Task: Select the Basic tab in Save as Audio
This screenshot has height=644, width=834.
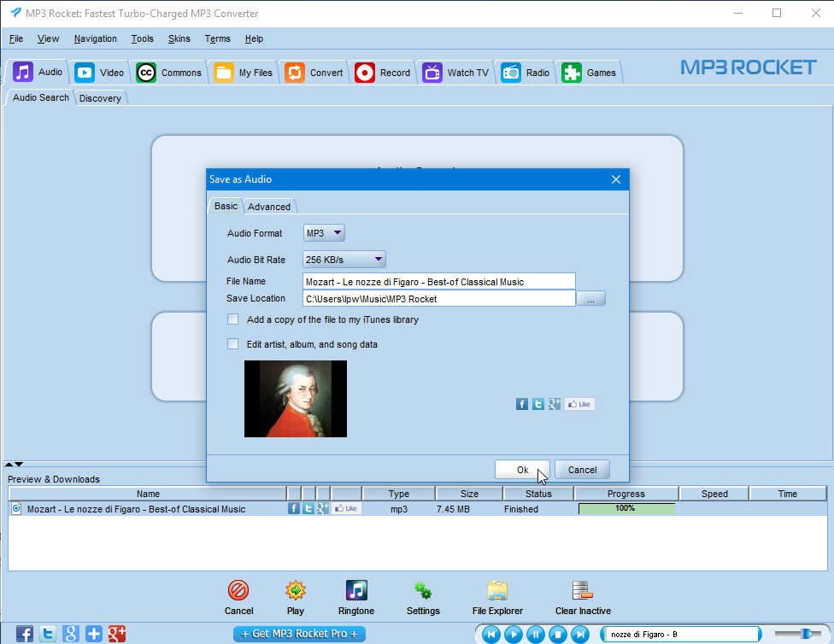Action: (x=226, y=206)
